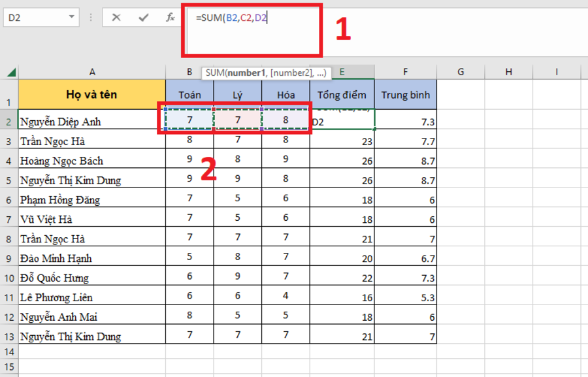Click active cell E2 being edited

pyautogui.click(x=342, y=120)
